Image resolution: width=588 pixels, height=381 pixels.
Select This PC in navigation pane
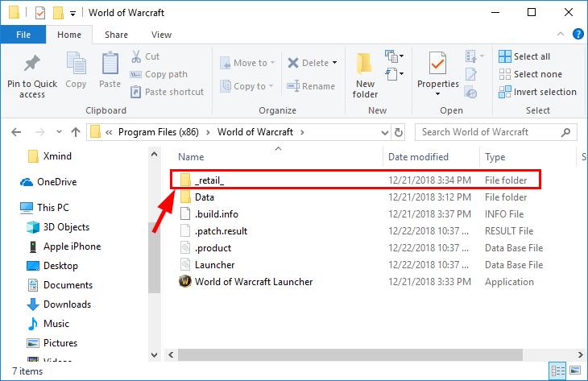(x=44, y=207)
